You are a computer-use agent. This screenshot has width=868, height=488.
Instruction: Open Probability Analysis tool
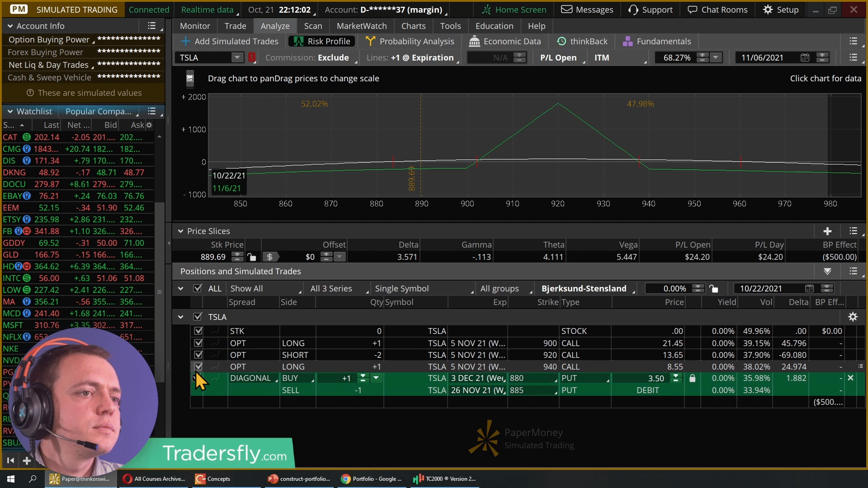click(x=410, y=41)
